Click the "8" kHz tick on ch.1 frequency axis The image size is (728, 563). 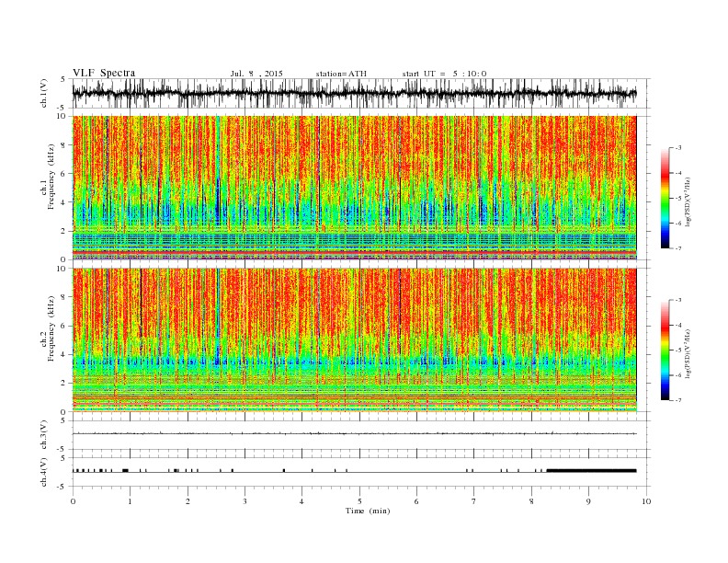(x=64, y=145)
